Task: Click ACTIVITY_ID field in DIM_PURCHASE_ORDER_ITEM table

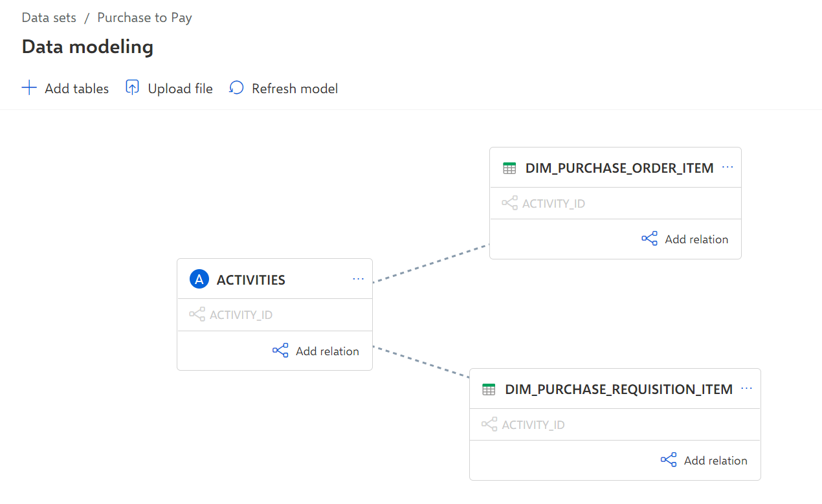Action: pos(615,203)
